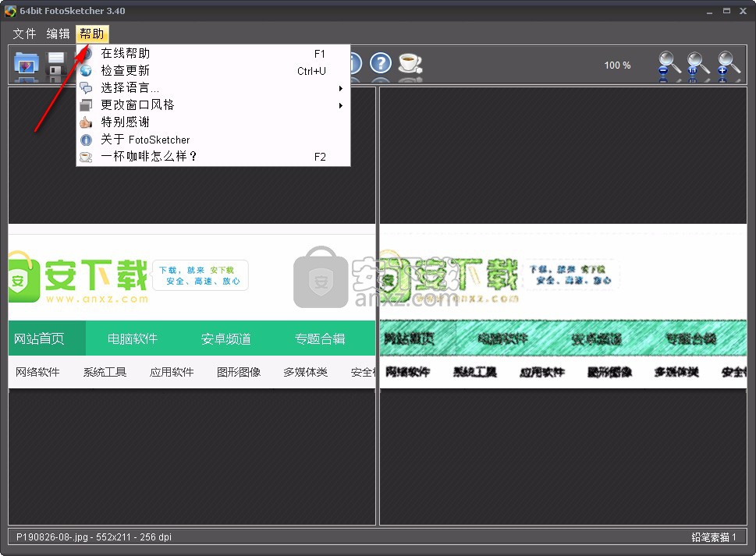Choose the 一杯咖啡怎么样？ menu entry
This screenshot has width=756, height=556.
[x=213, y=157]
